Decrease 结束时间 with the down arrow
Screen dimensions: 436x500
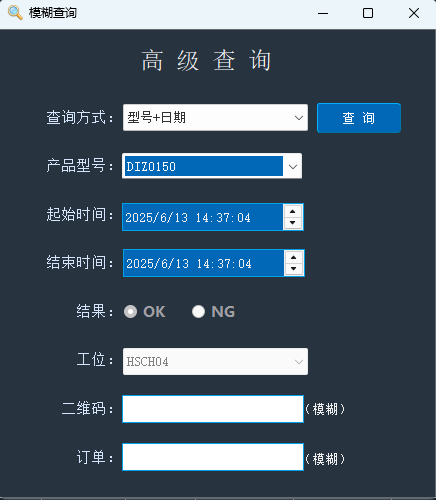[x=294, y=269]
